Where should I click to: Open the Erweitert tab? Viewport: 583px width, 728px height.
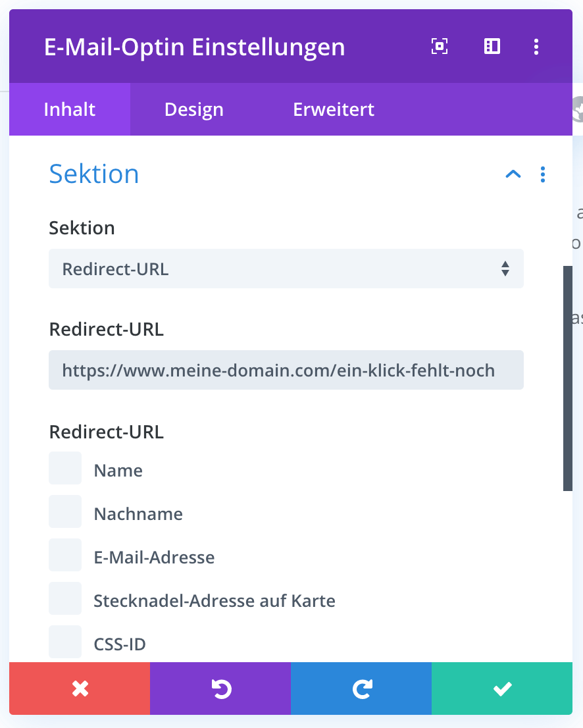click(333, 109)
